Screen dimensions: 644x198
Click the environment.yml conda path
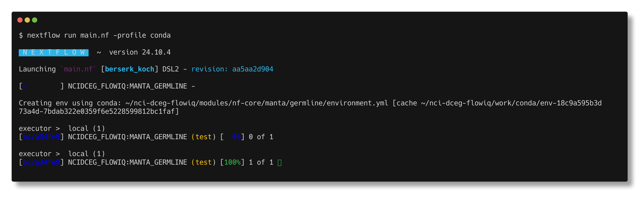(257, 103)
